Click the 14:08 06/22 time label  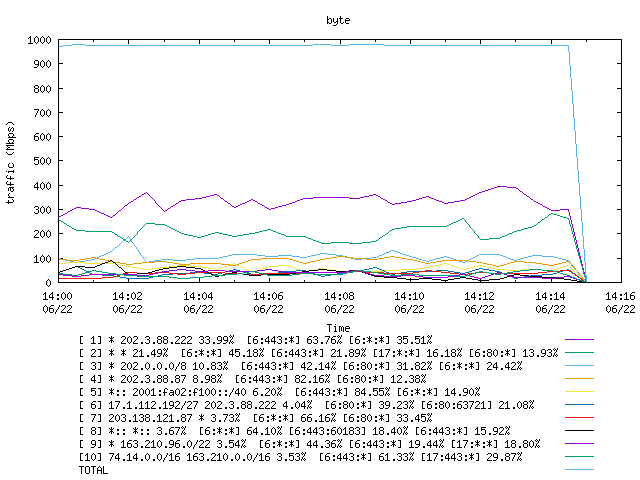(339, 302)
